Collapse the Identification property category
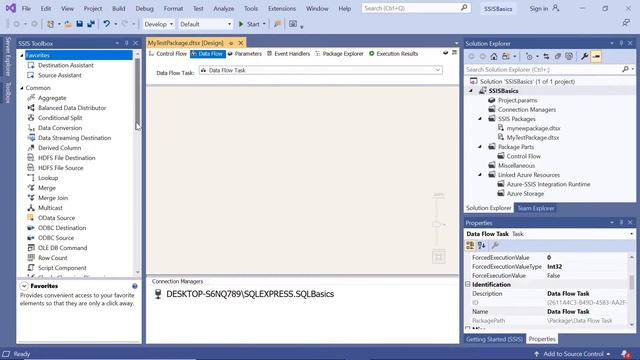The image size is (640, 360). (468, 284)
